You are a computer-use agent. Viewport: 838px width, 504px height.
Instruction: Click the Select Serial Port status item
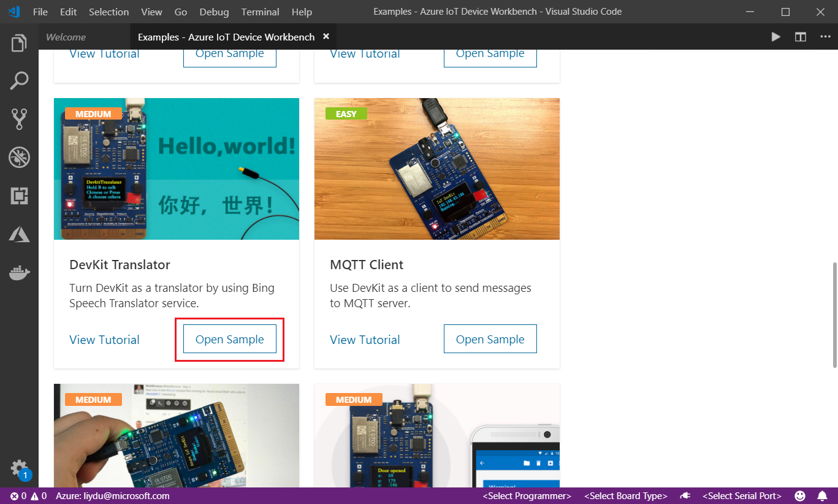(742, 496)
